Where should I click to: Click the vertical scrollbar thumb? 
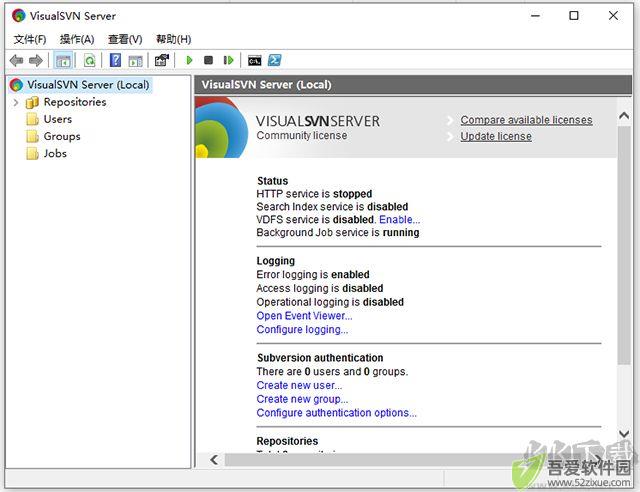pos(624,245)
